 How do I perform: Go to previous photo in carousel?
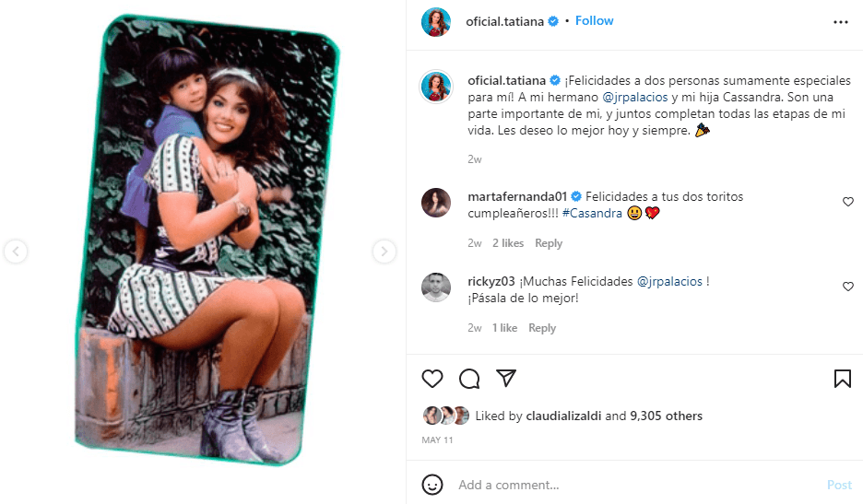(x=16, y=251)
